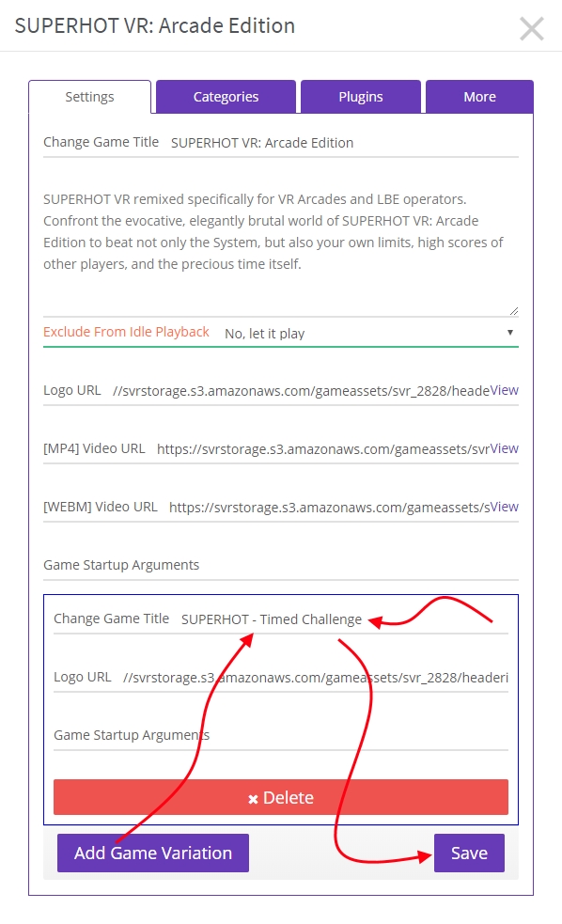The image size is (562, 924).
Task: Delete the Timed Challenge game variation
Action: (x=280, y=797)
